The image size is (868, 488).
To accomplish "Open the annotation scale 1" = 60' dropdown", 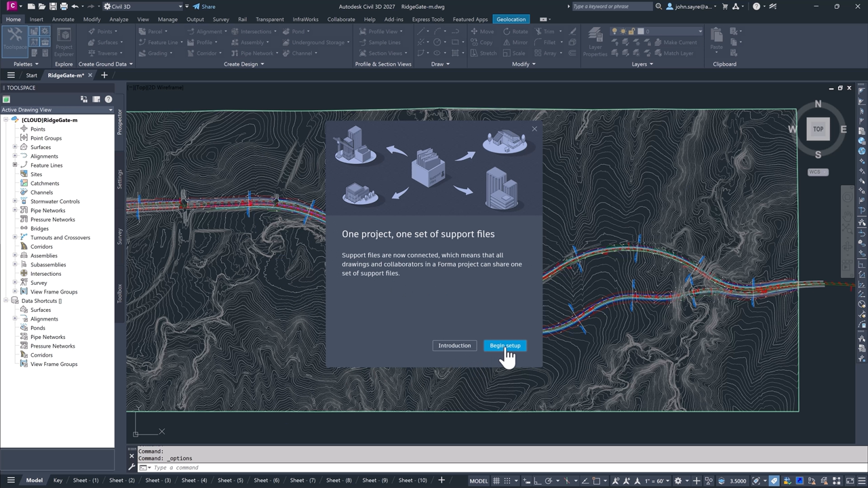I will 657,481.
